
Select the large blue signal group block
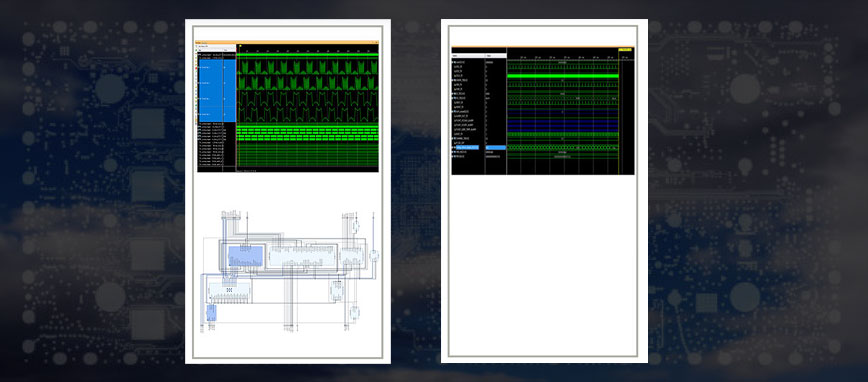pos(218,91)
